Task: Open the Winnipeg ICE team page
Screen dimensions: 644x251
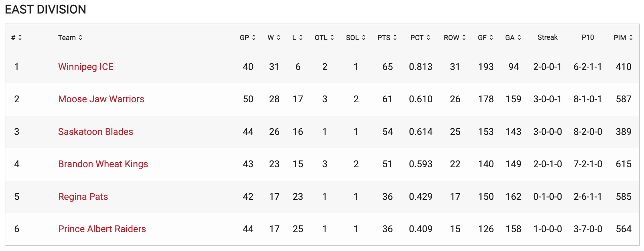Action: tap(86, 67)
